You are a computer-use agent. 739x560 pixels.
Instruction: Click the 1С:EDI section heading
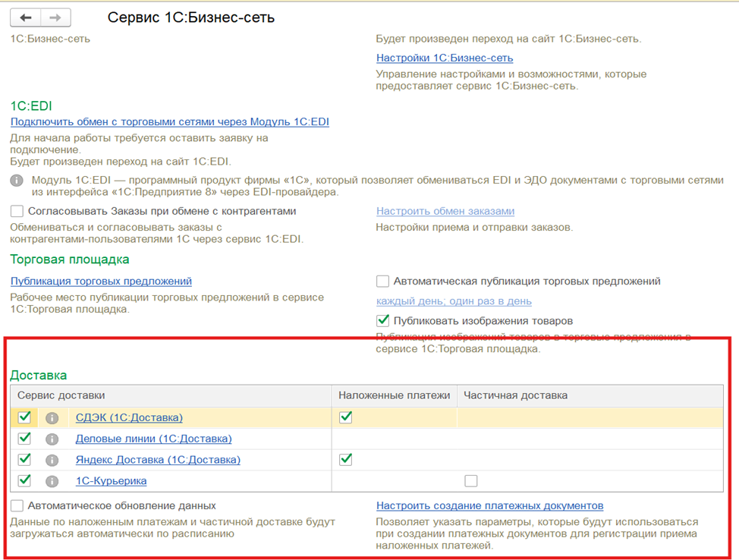pos(31,106)
